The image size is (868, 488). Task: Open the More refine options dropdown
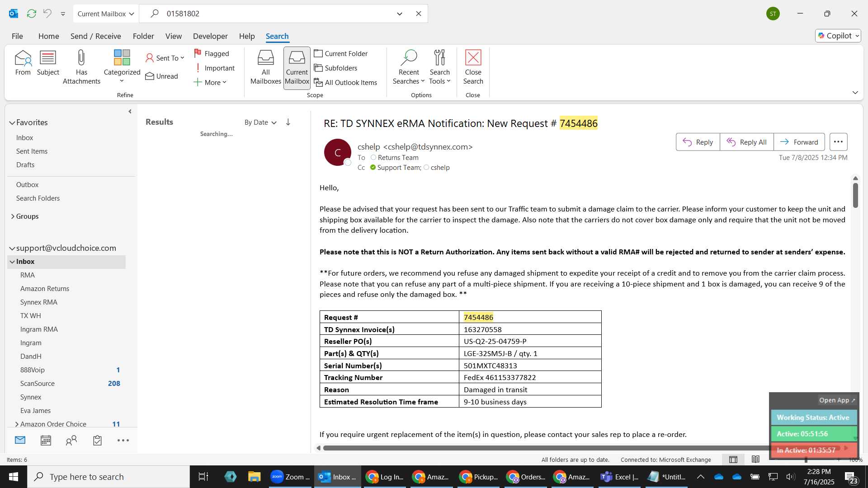[x=210, y=82]
